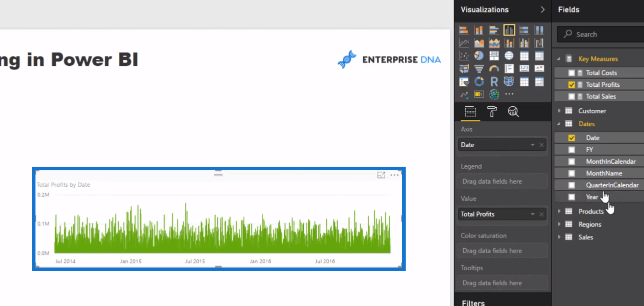Select the donut chart visual
The height and width of the screenshot is (306, 644).
click(x=479, y=81)
